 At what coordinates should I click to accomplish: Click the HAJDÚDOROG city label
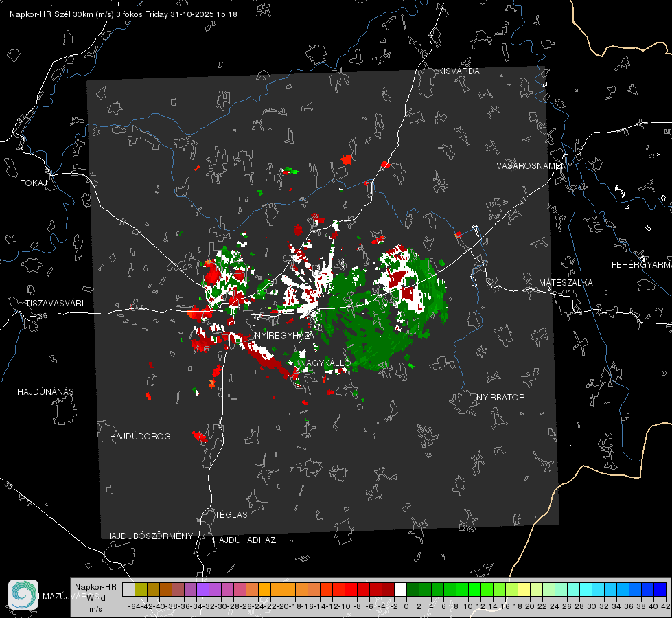140,437
